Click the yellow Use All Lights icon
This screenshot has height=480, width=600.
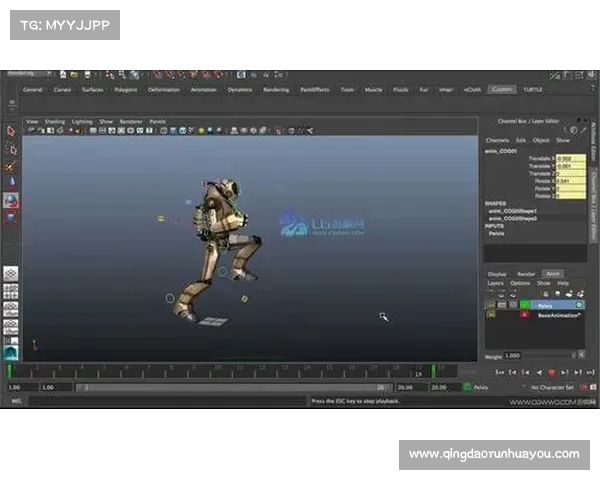pyautogui.click(x=201, y=131)
